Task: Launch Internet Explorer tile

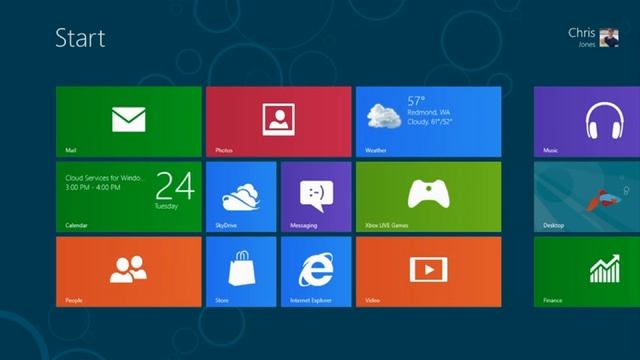Action: click(316, 272)
